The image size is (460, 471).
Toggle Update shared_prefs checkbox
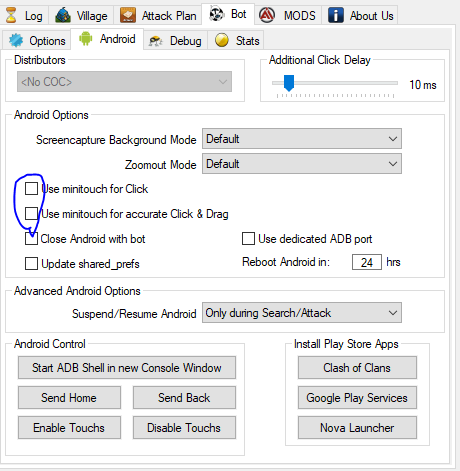[x=31, y=263]
